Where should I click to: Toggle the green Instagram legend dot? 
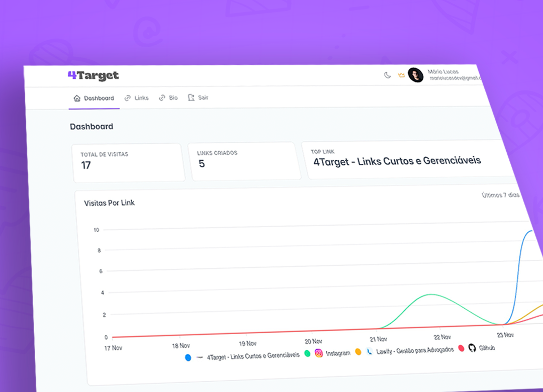coord(307,354)
